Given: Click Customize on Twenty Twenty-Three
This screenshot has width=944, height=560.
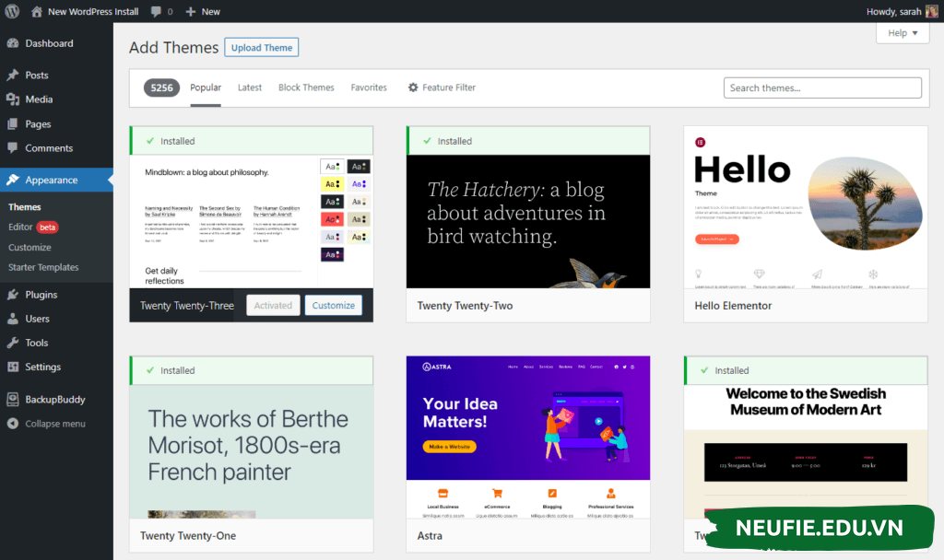Looking at the screenshot, I should coord(333,306).
